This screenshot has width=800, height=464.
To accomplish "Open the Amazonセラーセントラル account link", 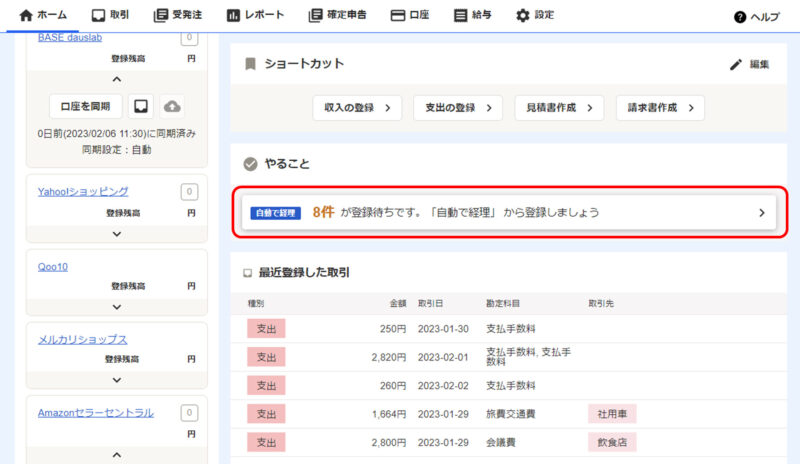I will [95, 413].
